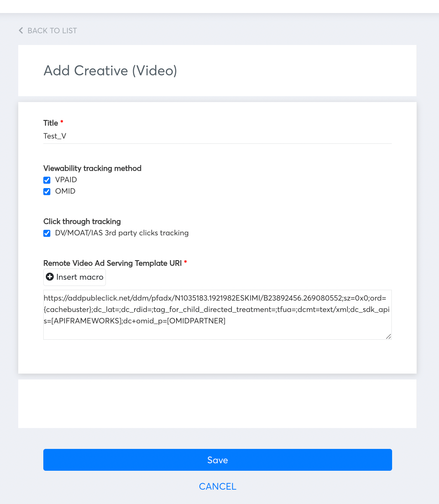
Task: Click inside the Template URI text area
Action: pos(218,315)
